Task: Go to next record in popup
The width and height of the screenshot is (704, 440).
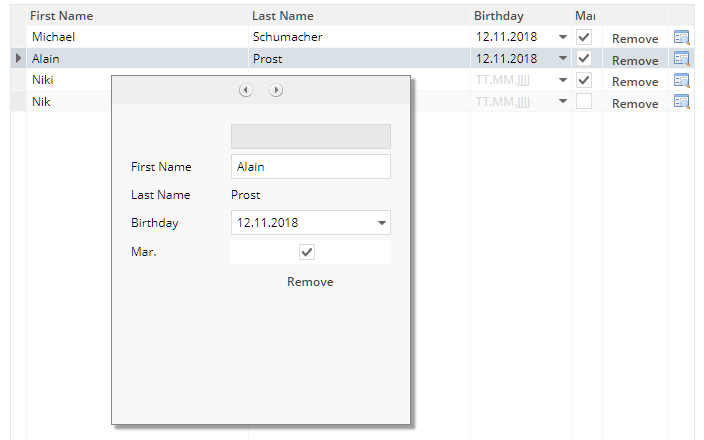Action: coord(276,90)
